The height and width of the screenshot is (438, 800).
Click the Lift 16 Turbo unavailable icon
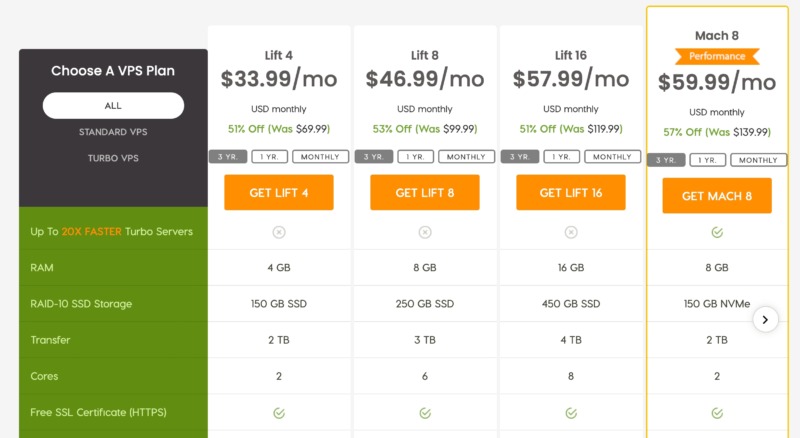point(571,232)
